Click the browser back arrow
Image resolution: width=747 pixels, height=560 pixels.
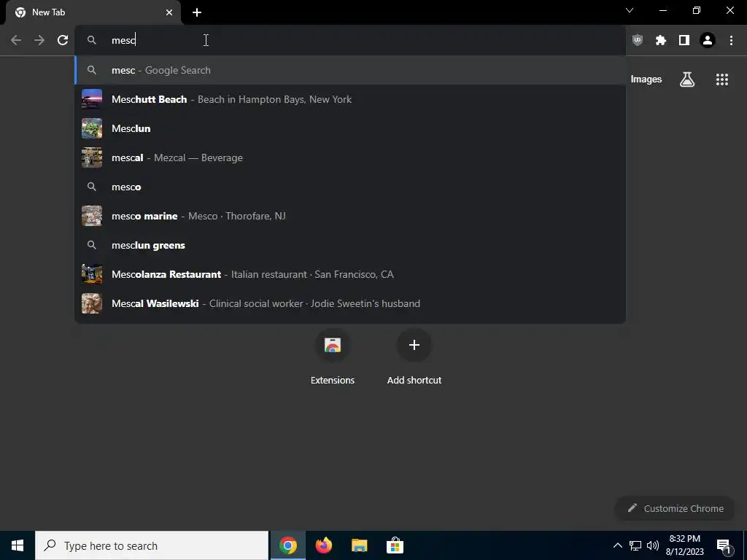(16, 40)
